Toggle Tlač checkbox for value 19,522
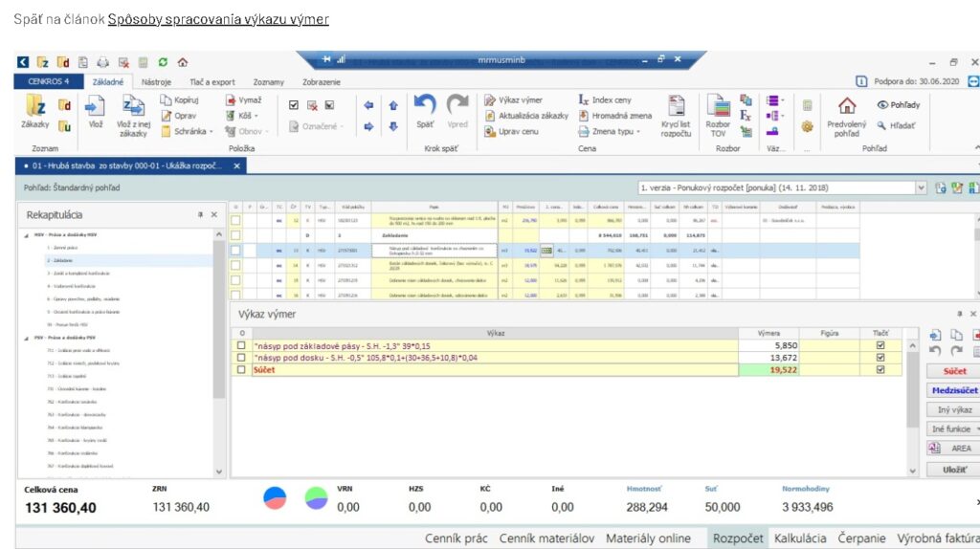The width and height of the screenshot is (980, 549). point(880,370)
